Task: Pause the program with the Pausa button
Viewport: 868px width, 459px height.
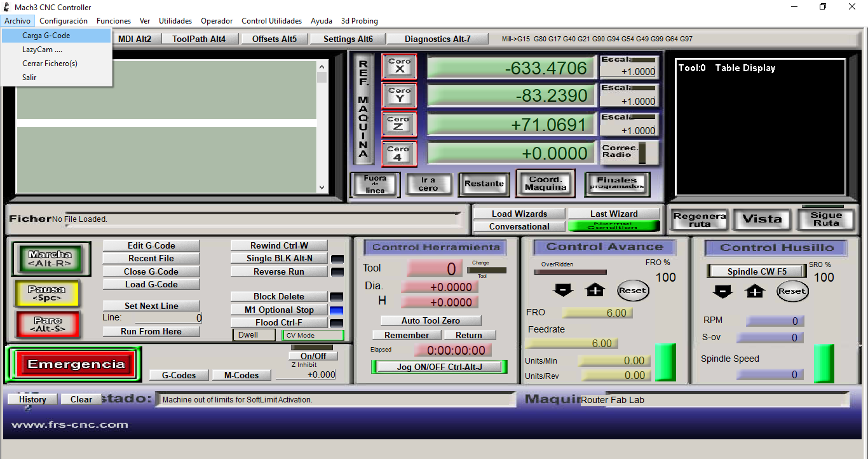Action: pyautogui.click(x=47, y=294)
